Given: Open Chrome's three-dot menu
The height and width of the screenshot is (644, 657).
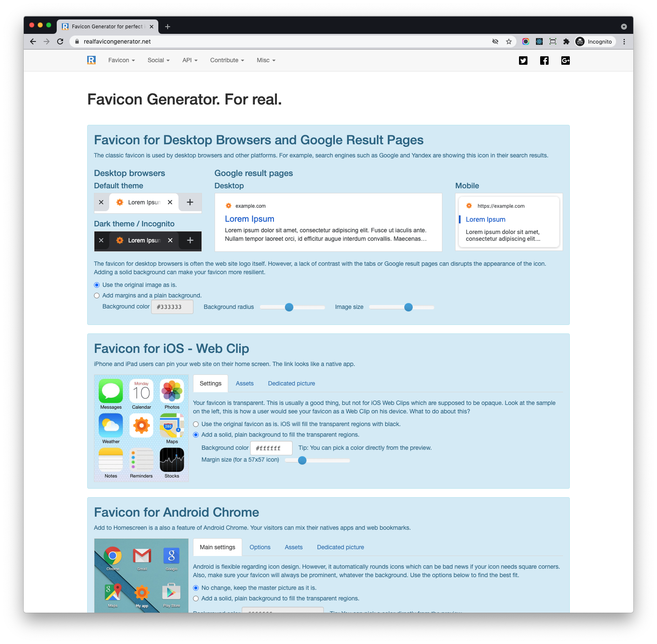Looking at the screenshot, I should pos(624,41).
